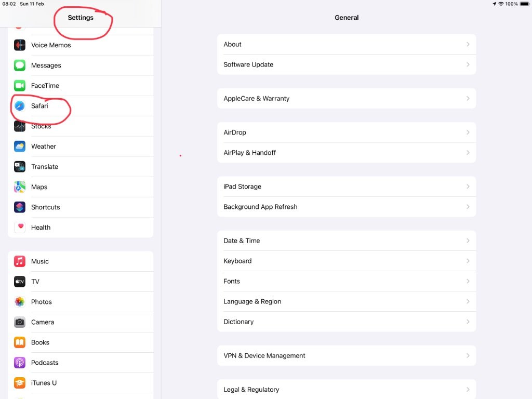This screenshot has width=532, height=399.
Task: Tap the Shortcuts icon
Action: pyautogui.click(x=20, y=207)
